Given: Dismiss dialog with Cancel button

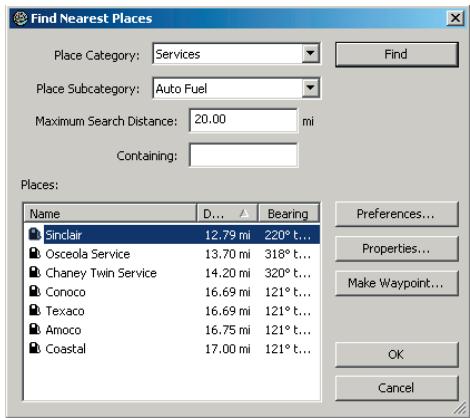Looking at the screenshot, I should 397,388.
